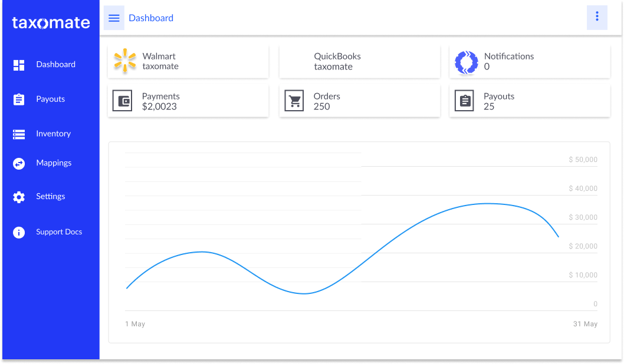Viewport: 624px width, 364px height.
Task: Open the Payouts 25 summary card
Action: coord(529,101)
